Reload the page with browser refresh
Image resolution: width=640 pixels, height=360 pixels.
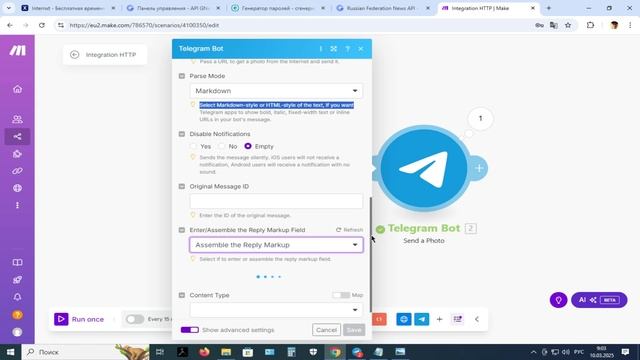click(x=42, y=25)
